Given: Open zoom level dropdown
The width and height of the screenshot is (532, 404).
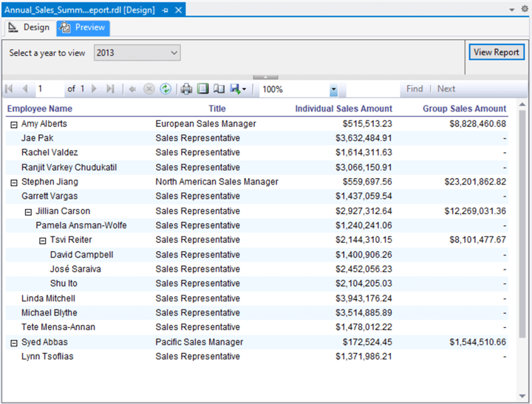Looking at the screenshot, I should tap(333, 89).
